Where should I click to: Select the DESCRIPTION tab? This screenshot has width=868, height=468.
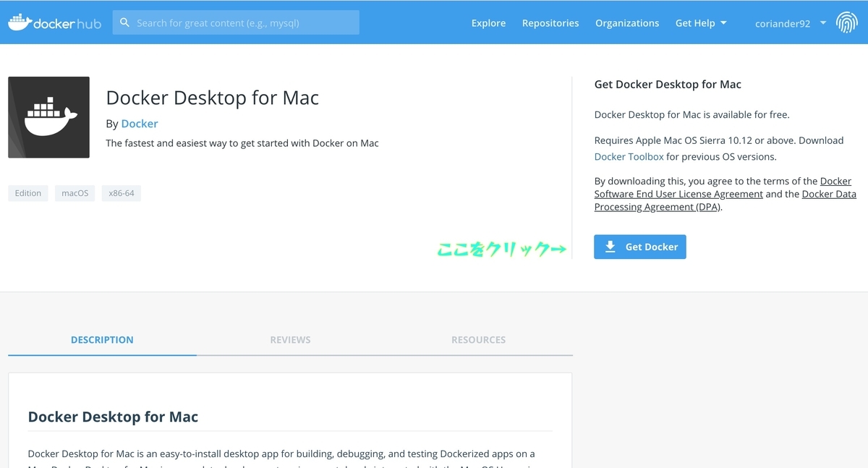point(102,339)
